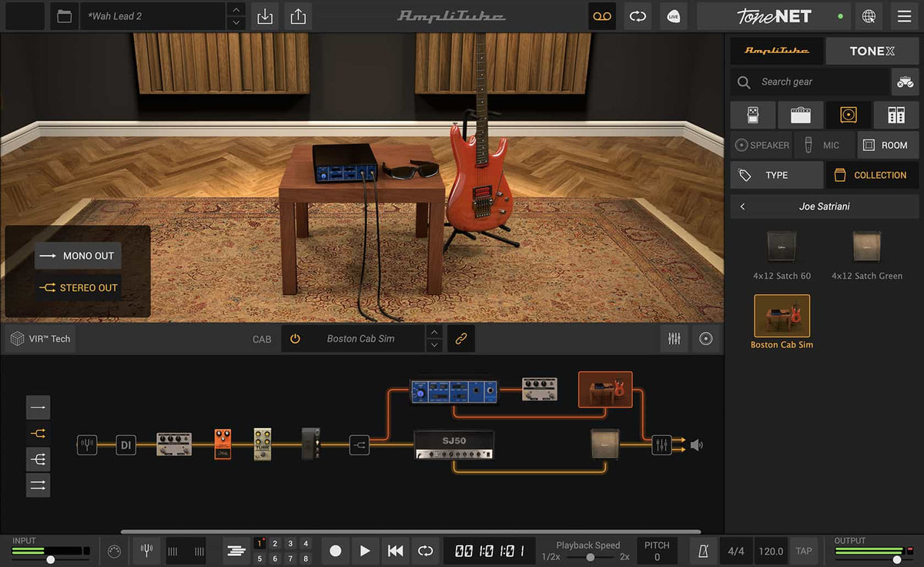Click the speaker disc icon next to cab mixer
The image size is (924, 567).
[706, 338]
